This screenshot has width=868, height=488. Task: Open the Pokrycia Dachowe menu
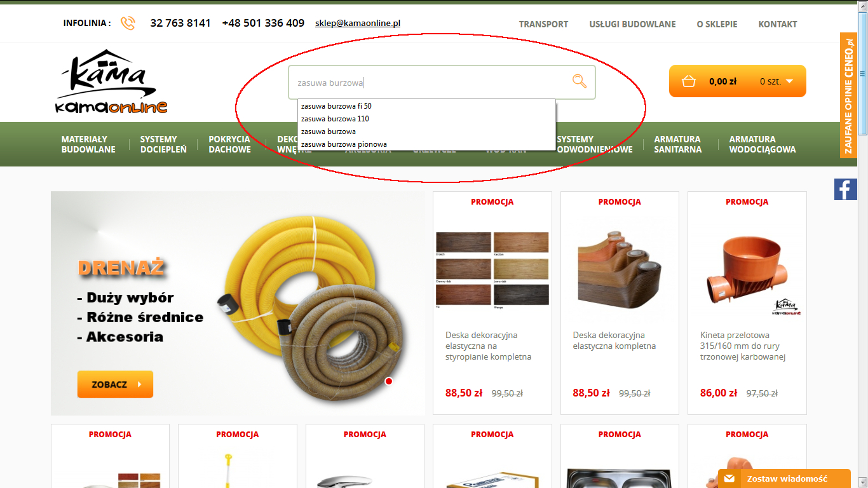pos(229,144)
